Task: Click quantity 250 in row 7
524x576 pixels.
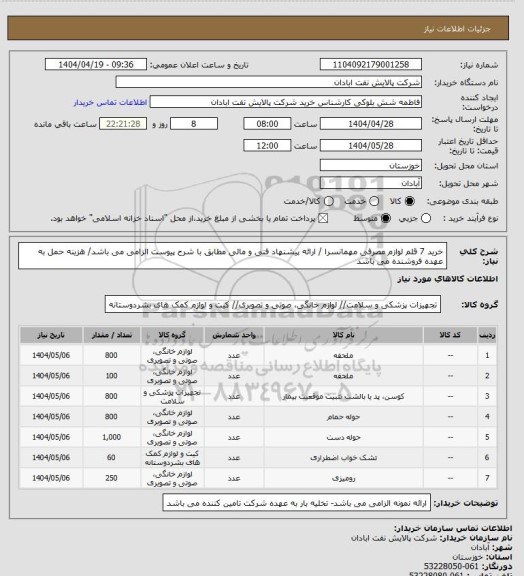Action: click(111, 478)
